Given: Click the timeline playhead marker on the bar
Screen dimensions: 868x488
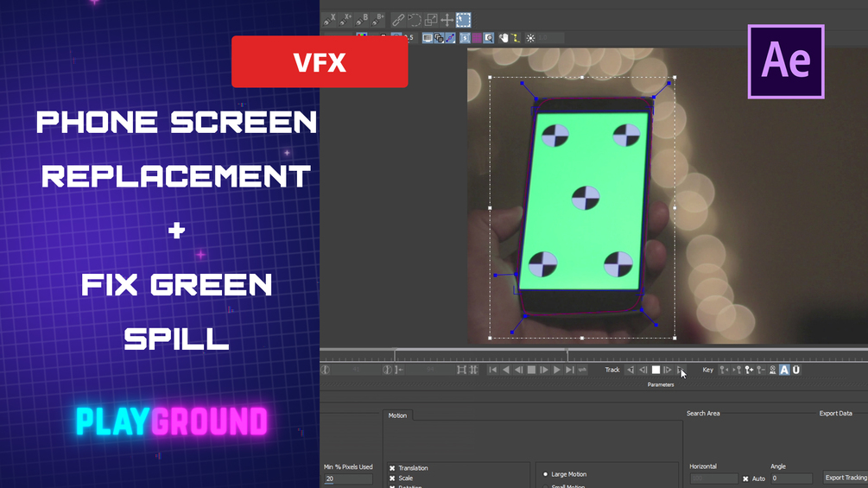Looking at the screenshot, I should [567, 354].
